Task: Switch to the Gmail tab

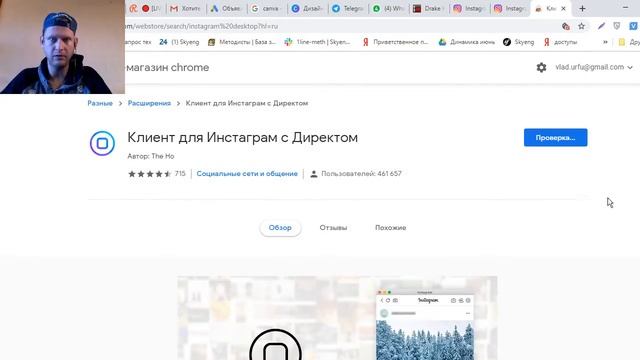Action: pos(185,9)
